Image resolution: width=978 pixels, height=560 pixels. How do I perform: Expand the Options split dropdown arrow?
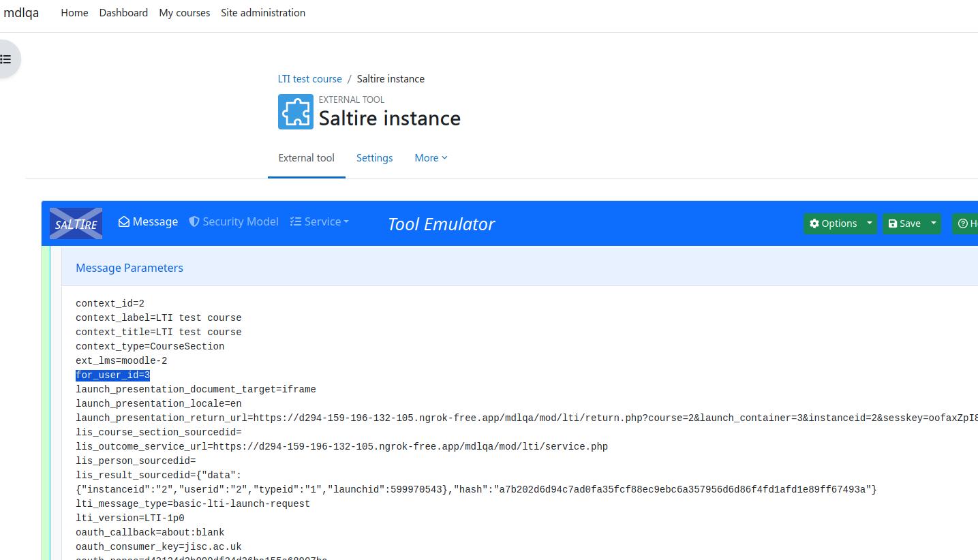coord(869,223)
